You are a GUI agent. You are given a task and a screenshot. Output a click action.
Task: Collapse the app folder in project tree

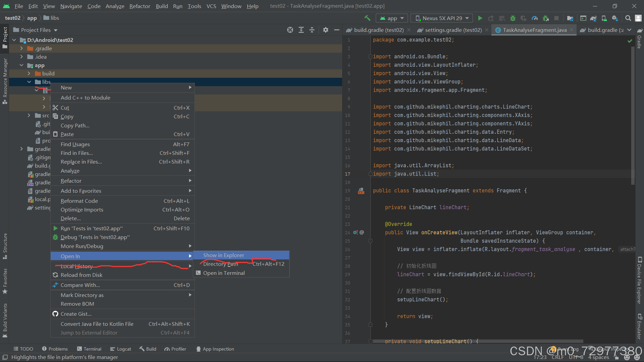21,65
